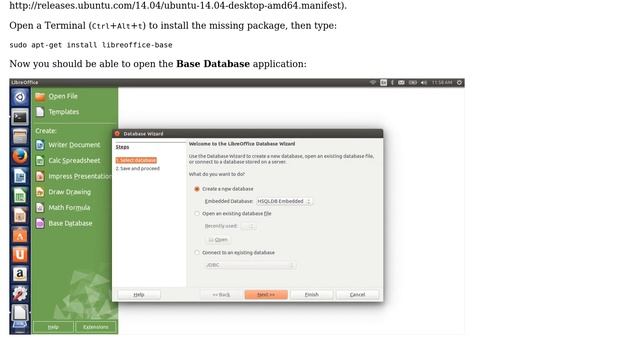Click the Draw Drawing icon
The width and height of the screenshot is (640, 360).
coord(40,192)
